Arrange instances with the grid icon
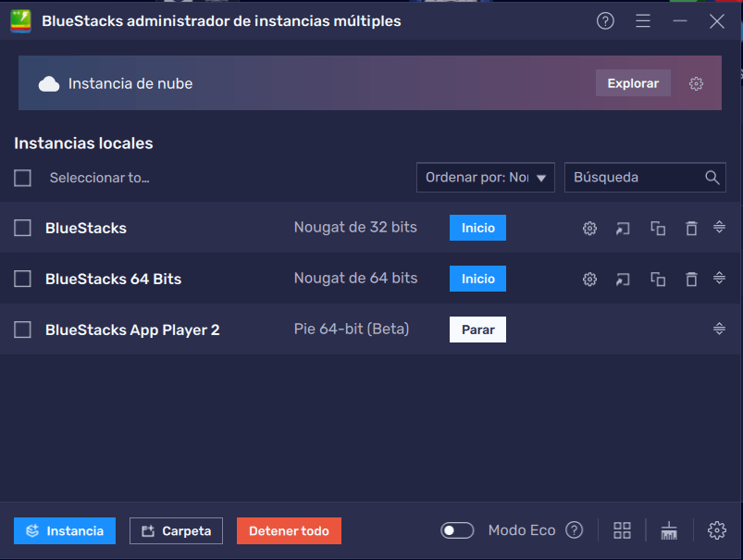This screenshot has height=560, width=743. (x=622, y=530)
